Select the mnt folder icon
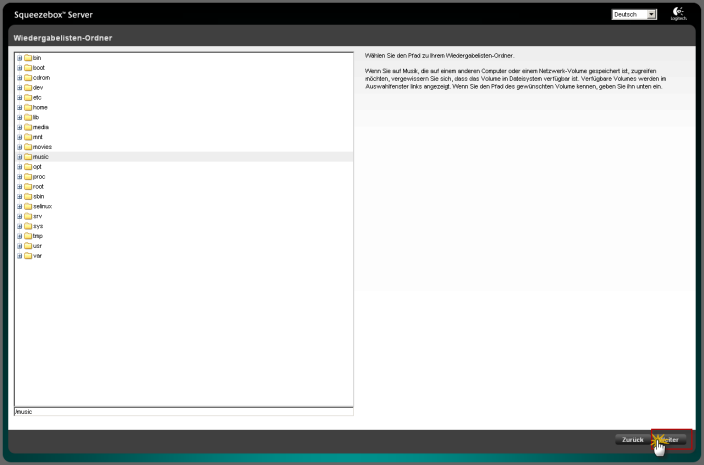 [28, 137]
